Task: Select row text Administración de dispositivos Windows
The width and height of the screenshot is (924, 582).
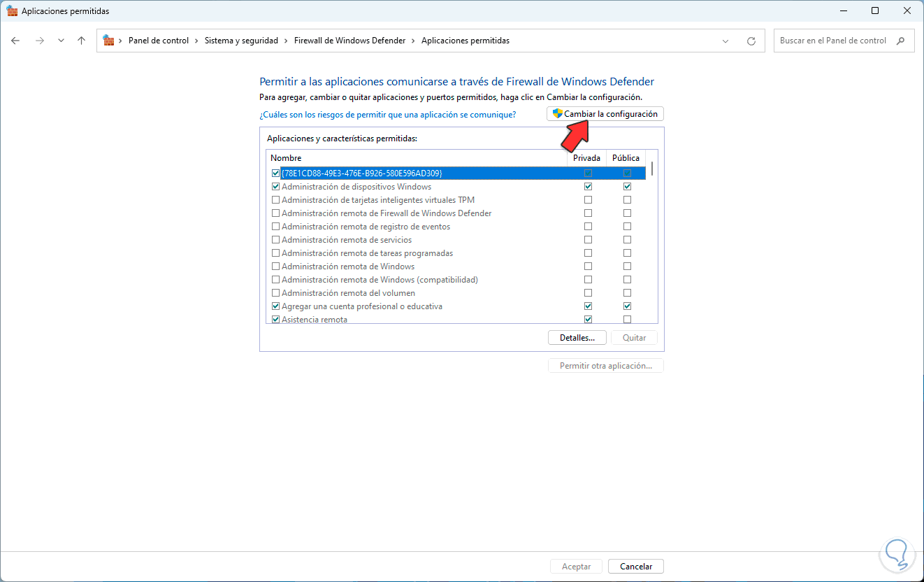Action: (x=356, y=187)
